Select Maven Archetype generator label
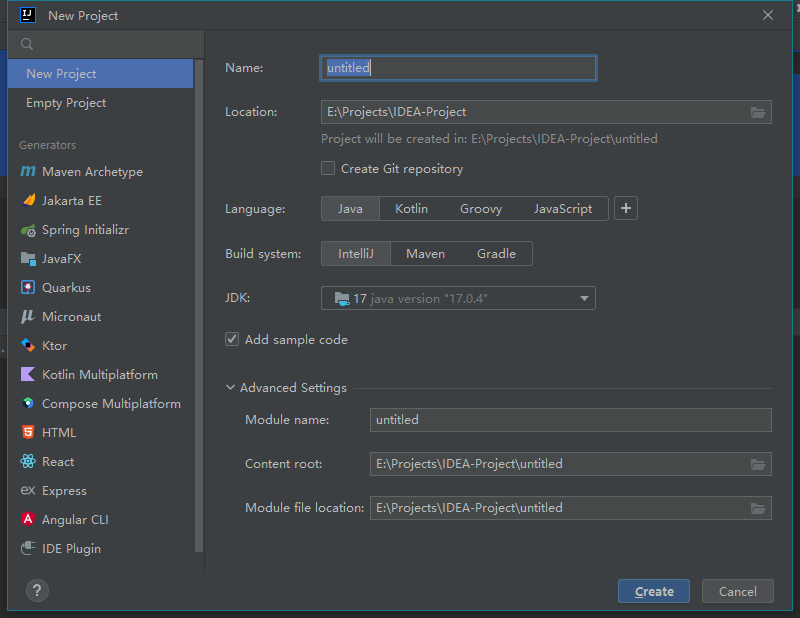800x618 pixels. point(92,172)
